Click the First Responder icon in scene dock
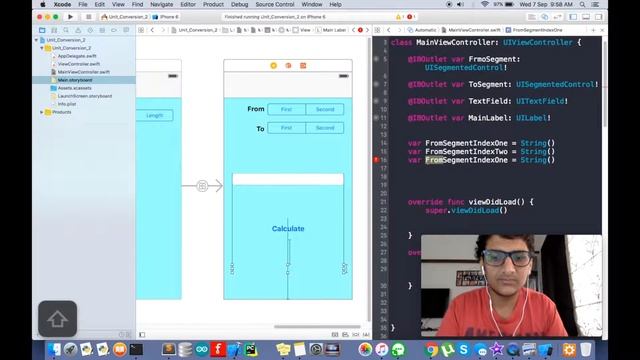 pos(288,65)
